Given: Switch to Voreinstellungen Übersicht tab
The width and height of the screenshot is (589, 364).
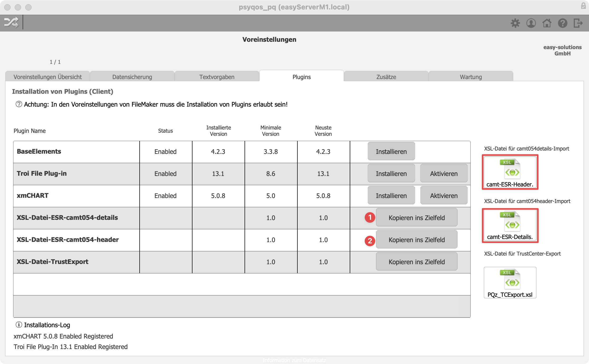Looking at the screenshot, I should pyautogui.click(x=48, y=77).
